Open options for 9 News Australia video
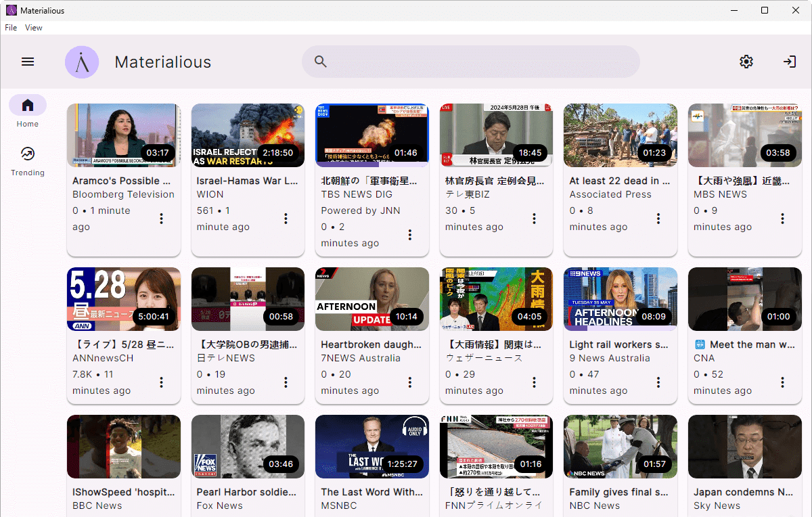812x517 pixels. pyautogui.click(x=658, y=382)
